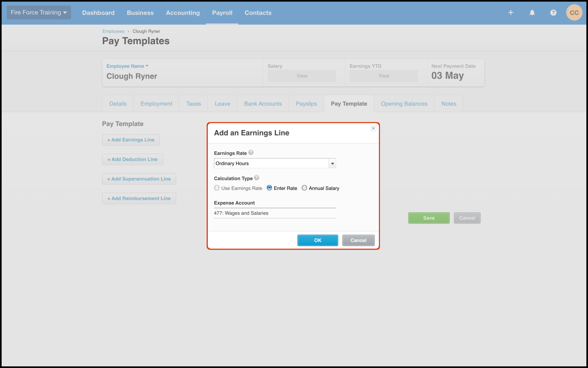The width and height of the screenshot is (588, 368).
Task: Save the pay template changes
Action: 429,218
